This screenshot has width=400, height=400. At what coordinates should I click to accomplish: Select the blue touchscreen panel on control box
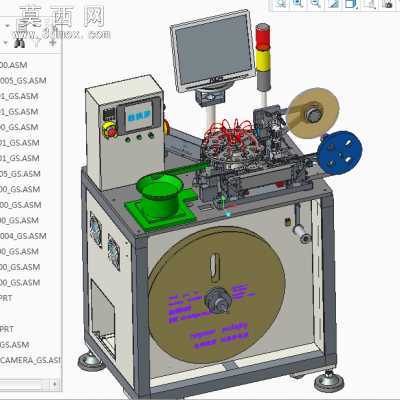(x=139, y=116)
